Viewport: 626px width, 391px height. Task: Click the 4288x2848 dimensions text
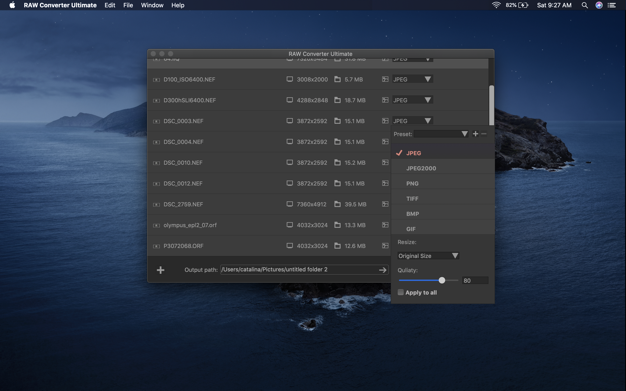tap(312, 100)
